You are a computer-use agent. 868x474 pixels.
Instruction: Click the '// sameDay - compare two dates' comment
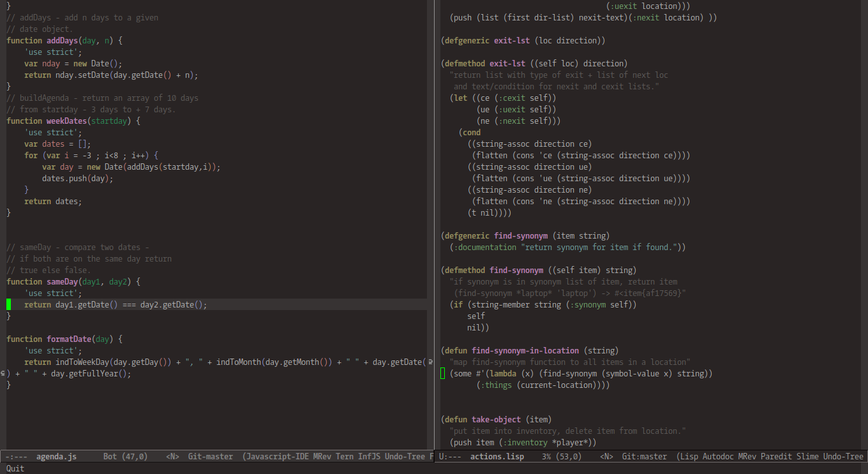pyautogui.click(x=78, y=248)
